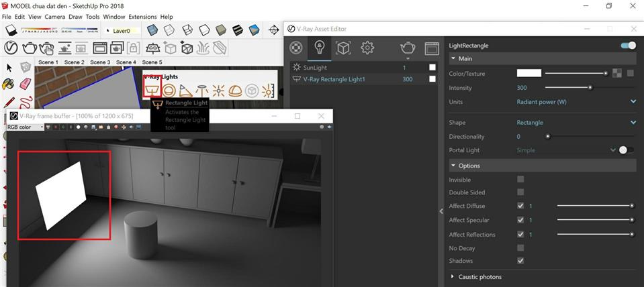
Task: Switch to the Scene 3 tab
Action: click(100, 62)
